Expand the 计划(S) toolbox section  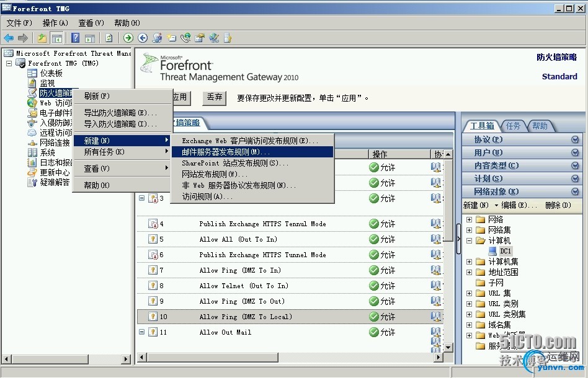pos(575,178)
